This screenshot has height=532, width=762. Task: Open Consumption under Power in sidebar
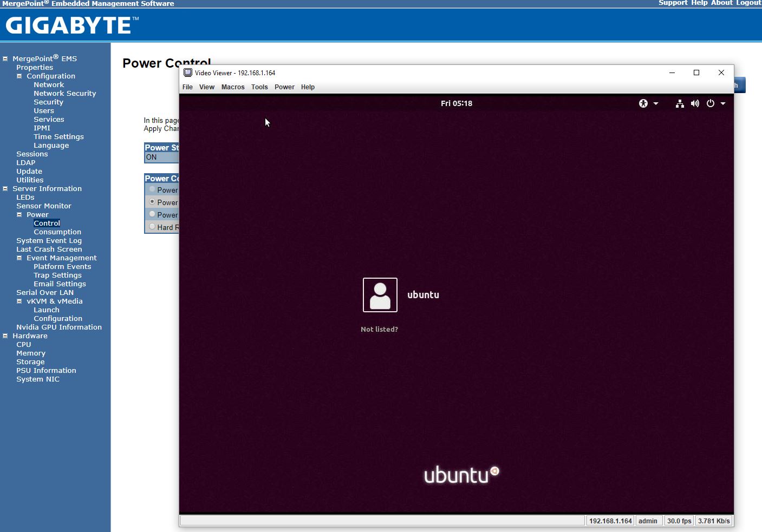(57, 232)
